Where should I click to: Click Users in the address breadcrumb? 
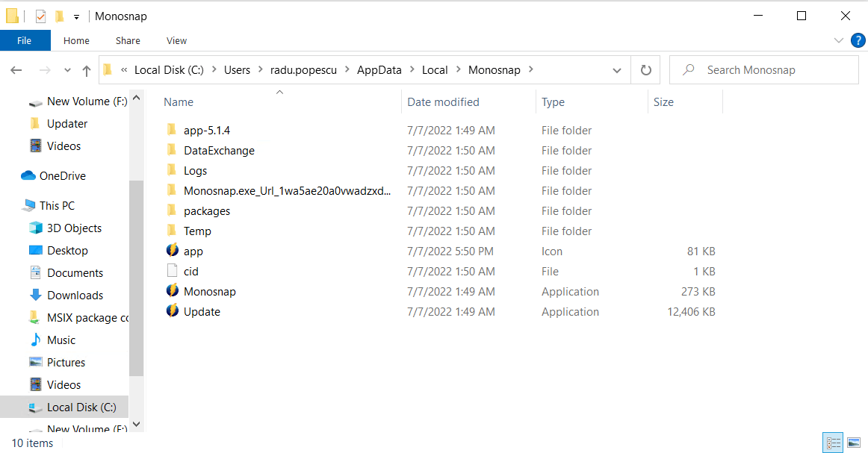point(237,69)
